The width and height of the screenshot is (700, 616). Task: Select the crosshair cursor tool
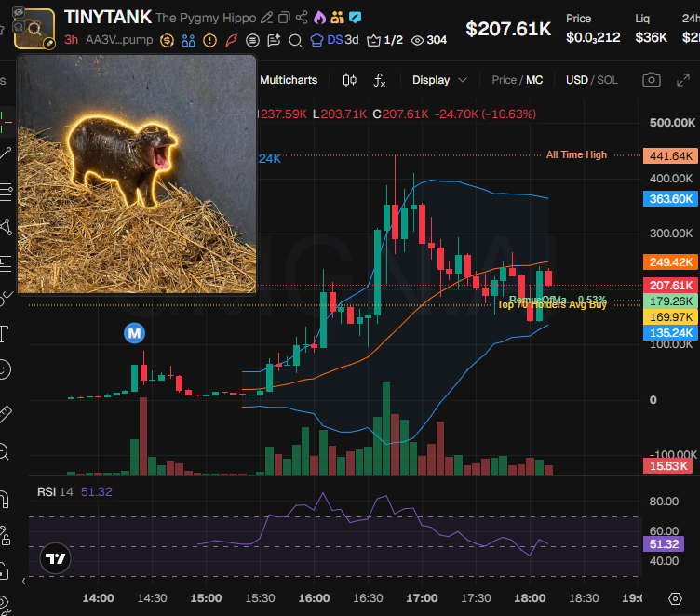(6, 121)
